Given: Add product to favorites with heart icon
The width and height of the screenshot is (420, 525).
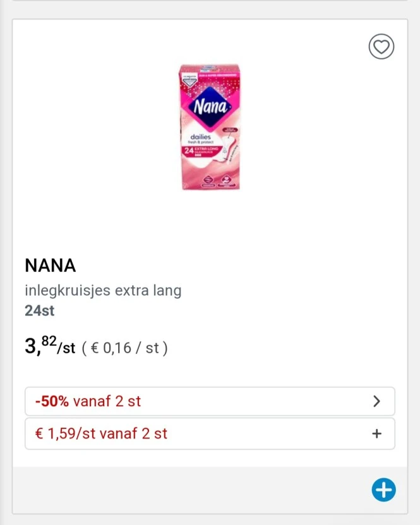Looking at the screenshot, I should click(x=381, y=47).
